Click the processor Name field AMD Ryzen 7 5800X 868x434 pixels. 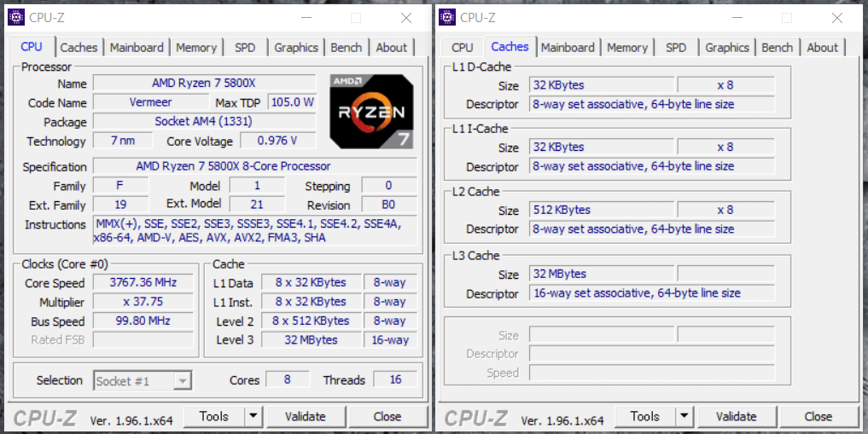[x=204, y=83]
